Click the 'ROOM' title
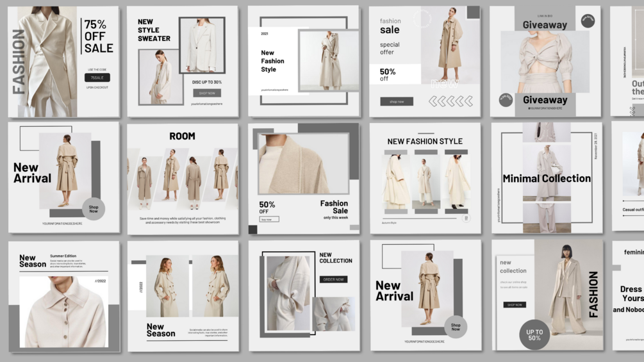 tap(183, 136)
